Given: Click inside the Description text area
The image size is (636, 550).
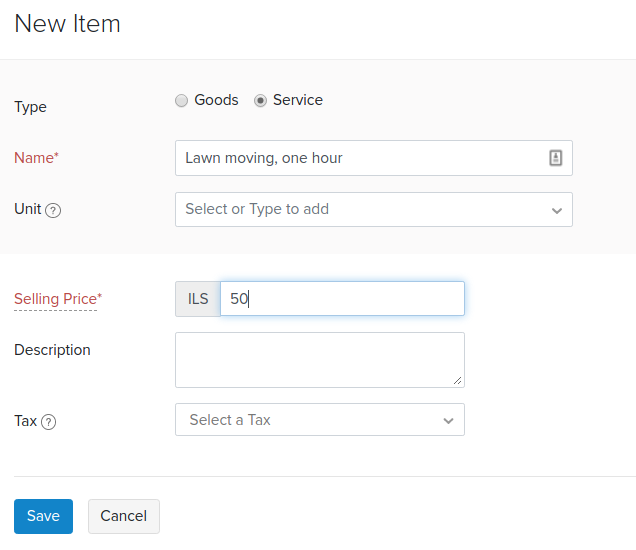Looking at the screenshot, I should coord(318,359).
